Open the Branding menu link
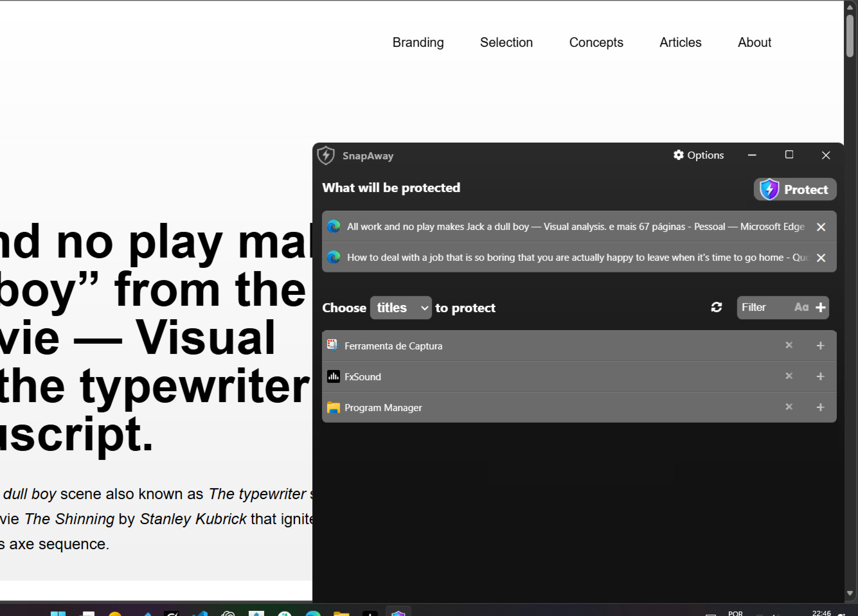The width and height of the screenshot is (858, 616). [x=418, y=42]
